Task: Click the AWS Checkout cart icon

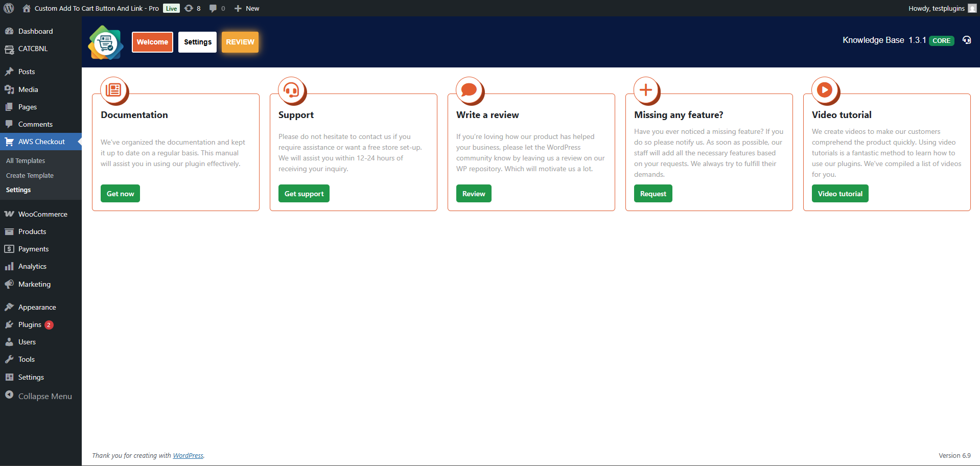Action: point(9,142)
